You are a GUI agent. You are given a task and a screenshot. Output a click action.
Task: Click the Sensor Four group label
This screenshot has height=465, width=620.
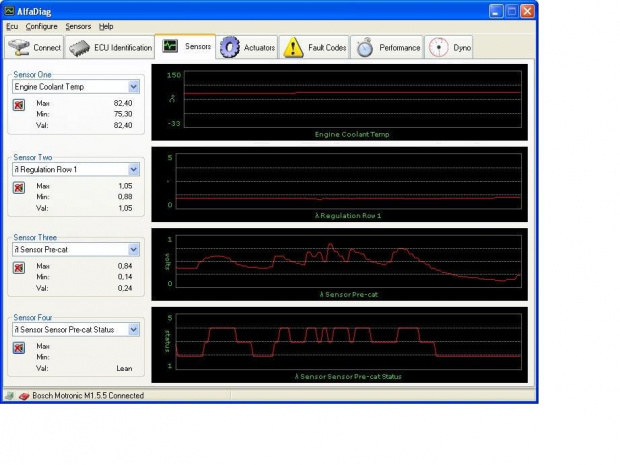33,318
